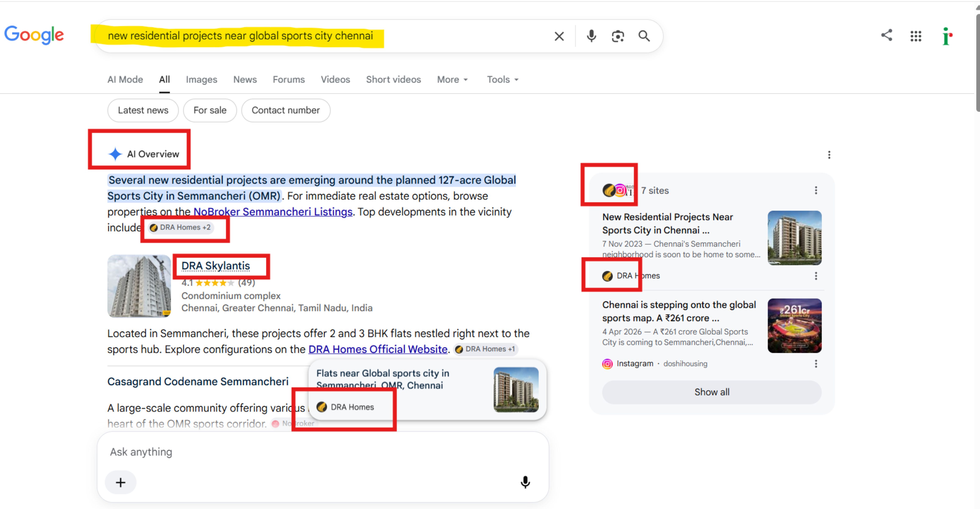Click the plus button in Ask anything box
The width and height of the screenshot is (980, 509).
[121, 482]
